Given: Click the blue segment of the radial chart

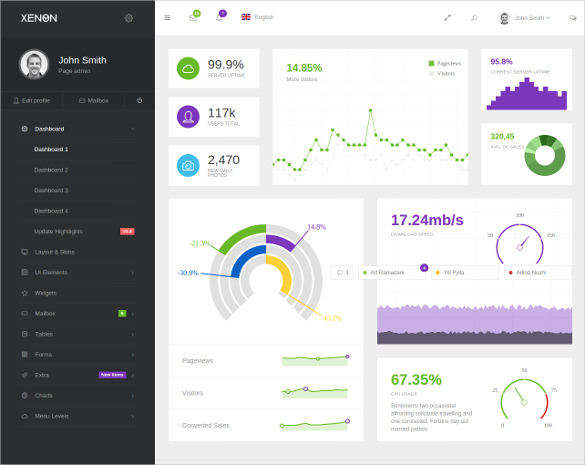Looking at the screenshot, I should 246,258.
